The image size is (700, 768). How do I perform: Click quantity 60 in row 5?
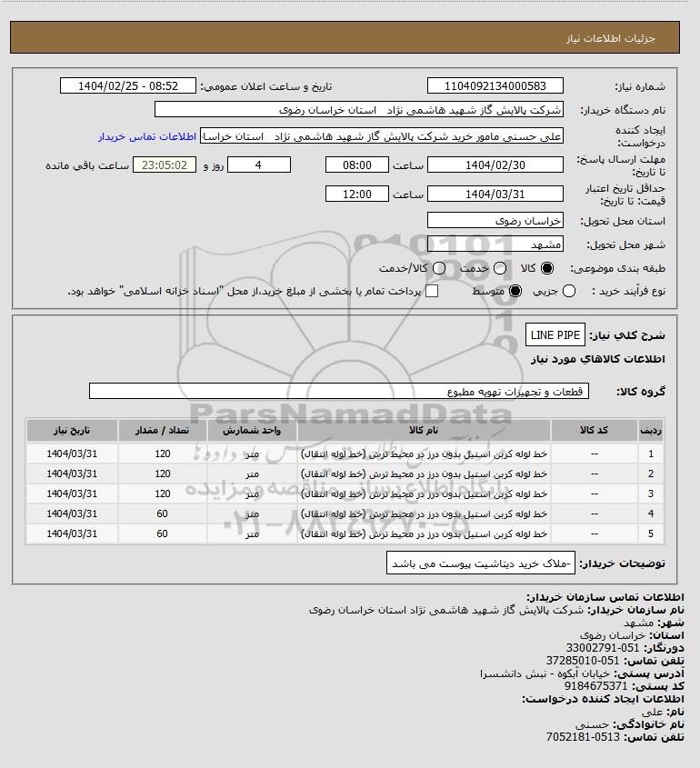tap(162, 534)
